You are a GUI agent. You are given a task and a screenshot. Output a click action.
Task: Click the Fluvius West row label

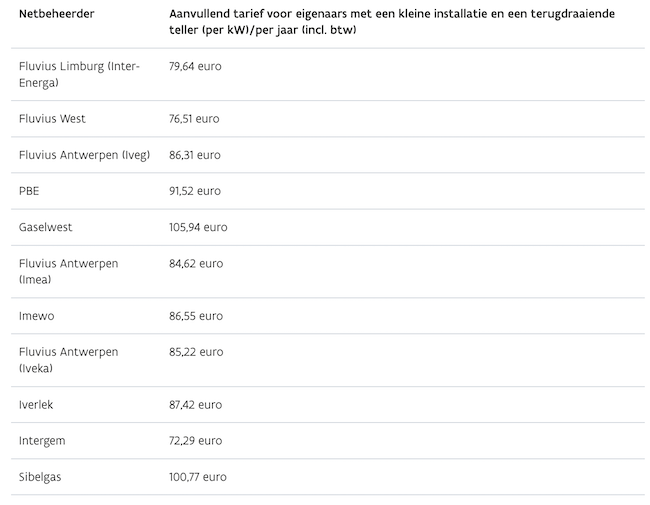(x=52, y=119)
